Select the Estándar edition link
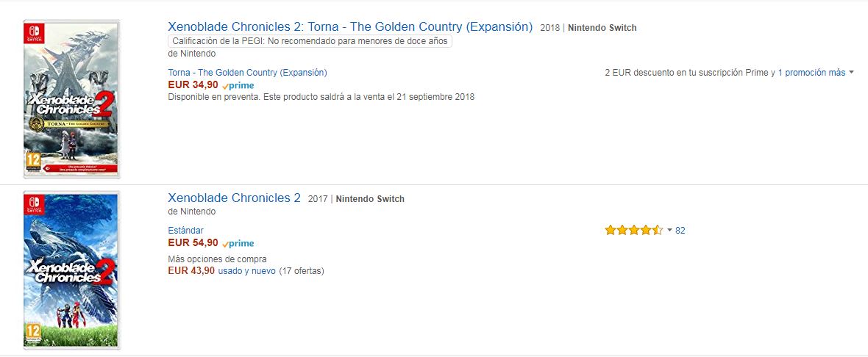868x357 pixels. [185, 231]
